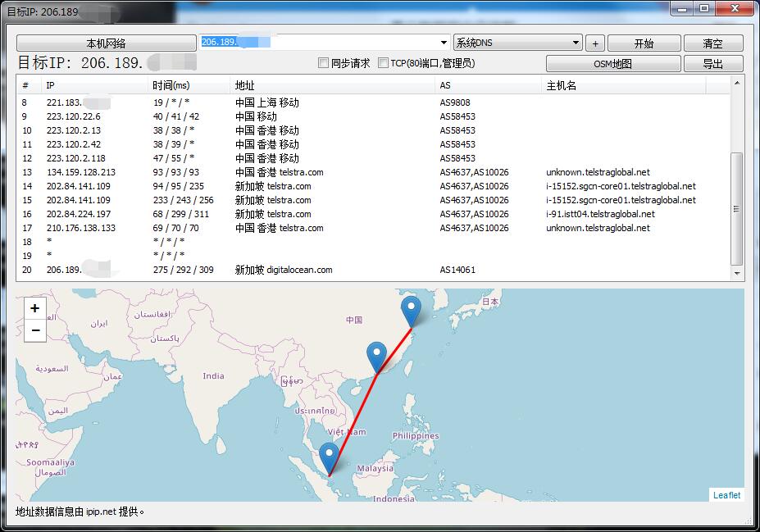Open the target IP address dropdown
Screen dimensions: 760x532
[x=444, y=43]
